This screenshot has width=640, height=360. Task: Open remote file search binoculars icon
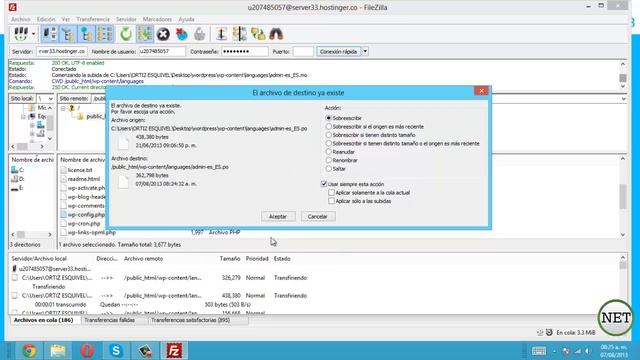[x=276, y=34]
